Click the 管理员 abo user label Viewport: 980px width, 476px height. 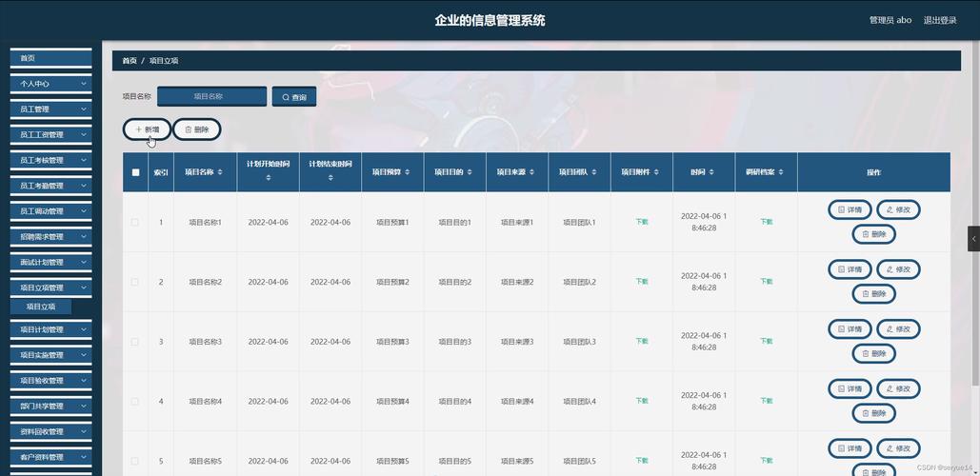click(890, 20)
